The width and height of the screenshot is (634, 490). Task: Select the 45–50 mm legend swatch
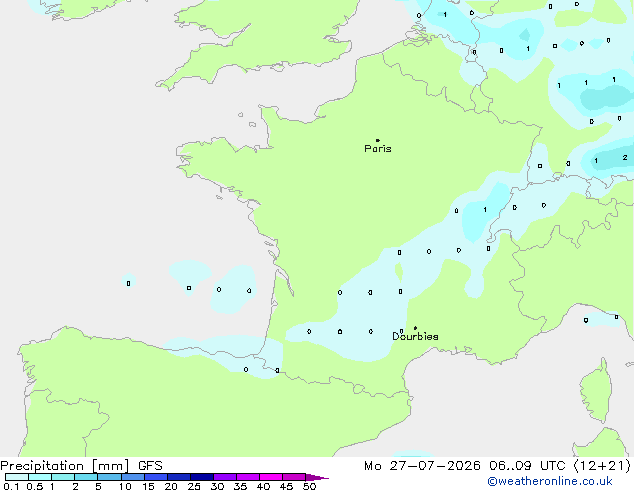294,477
